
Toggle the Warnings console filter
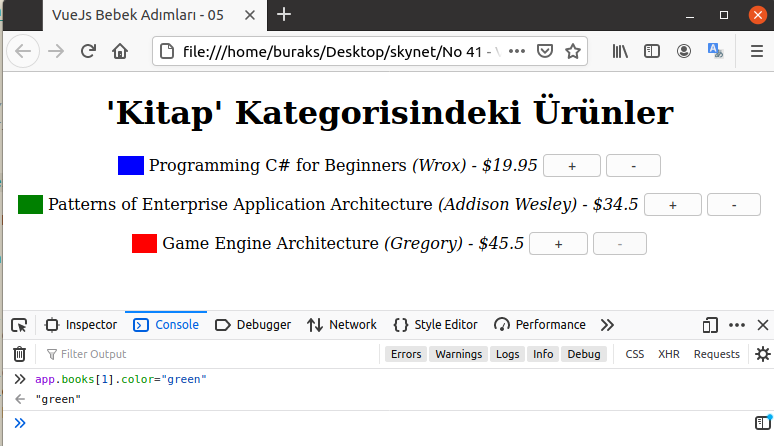coord(458,354)
